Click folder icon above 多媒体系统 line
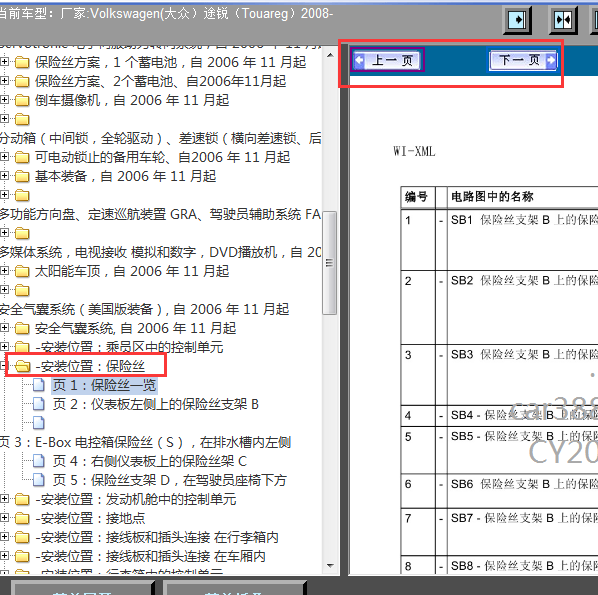 [x=22, y=233]
